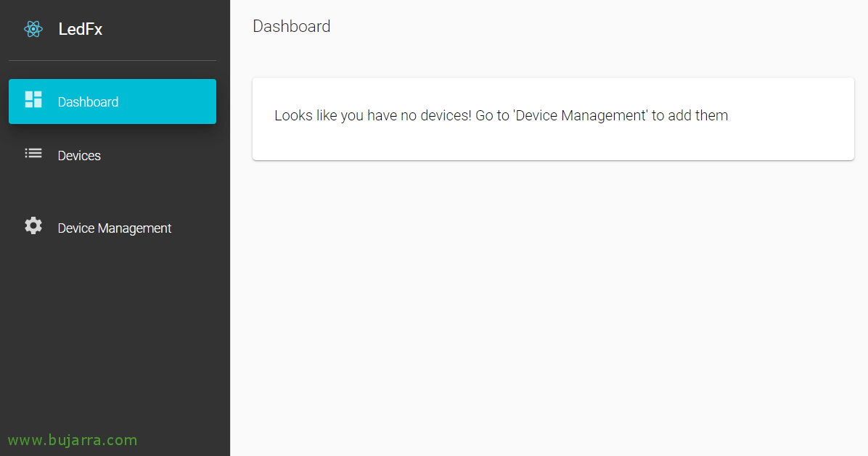This screenshot has width=868, height=456.
Task: Click the Device Management gear icon
Action: tap(33, 226)
